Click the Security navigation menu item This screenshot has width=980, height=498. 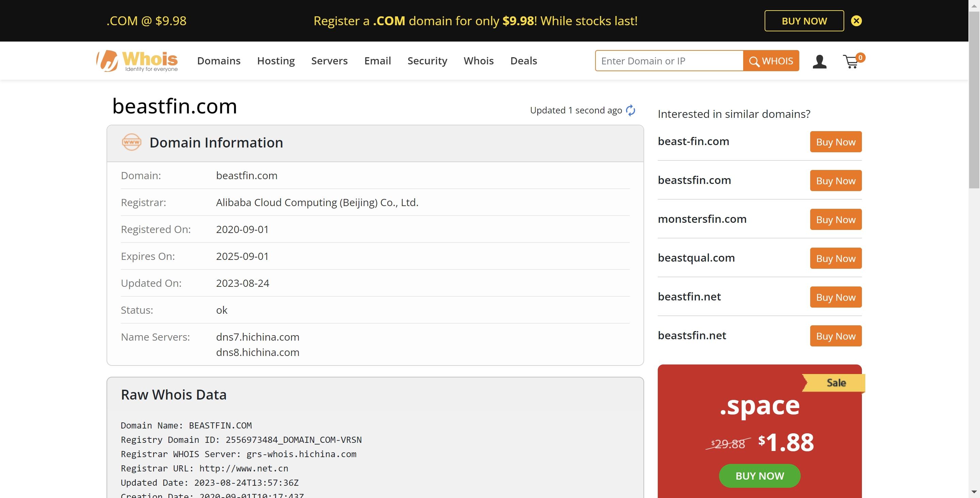click(x=427, y=60)
